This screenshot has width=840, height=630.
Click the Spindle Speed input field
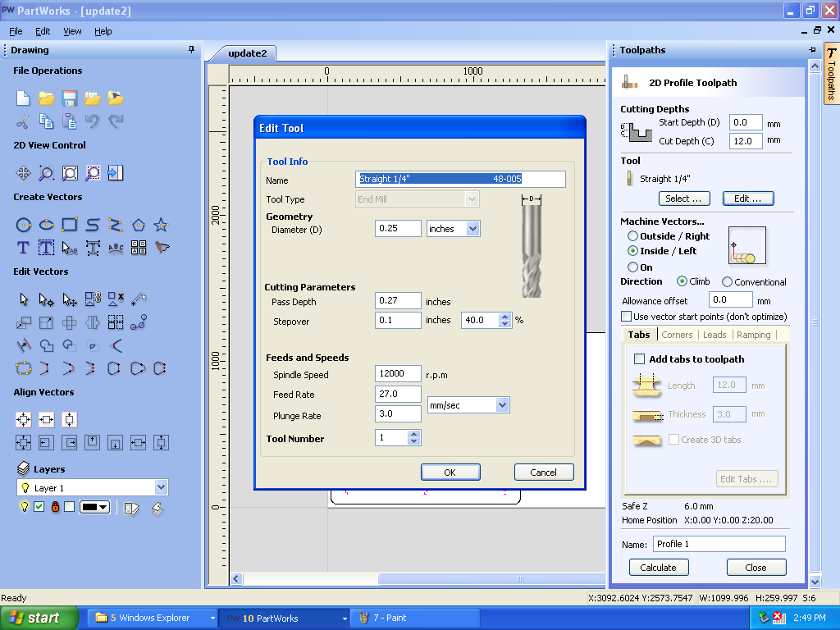coord(398,373)
